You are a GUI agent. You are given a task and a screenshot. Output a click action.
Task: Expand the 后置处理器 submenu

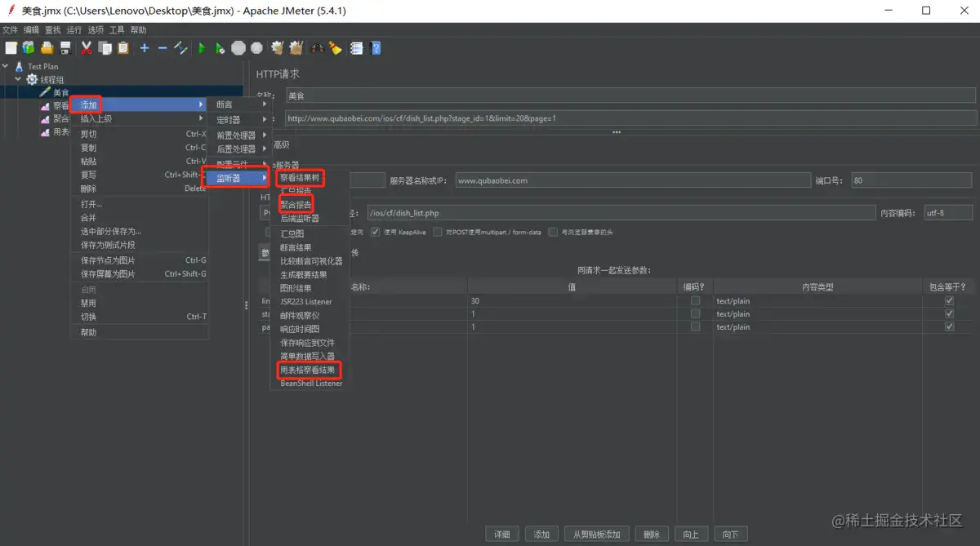pos(240,149)
